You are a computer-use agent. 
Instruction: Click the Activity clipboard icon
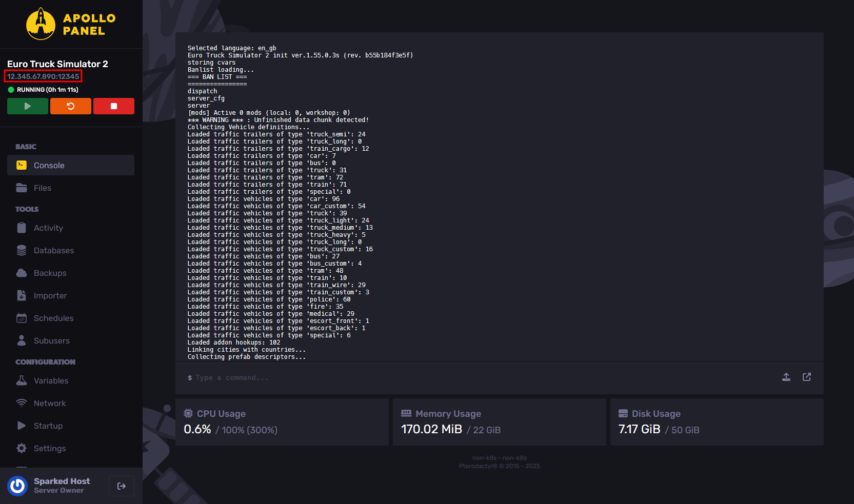(22, 228)
